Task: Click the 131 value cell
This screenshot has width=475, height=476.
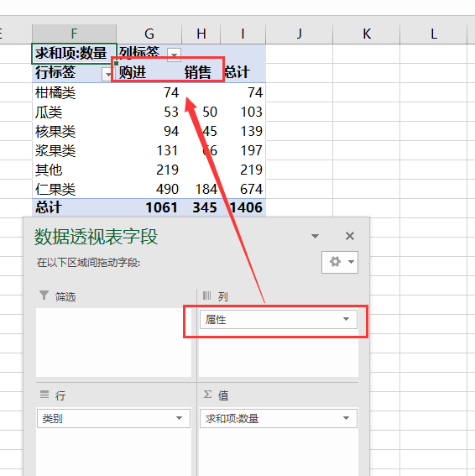Action: point(149,150)
